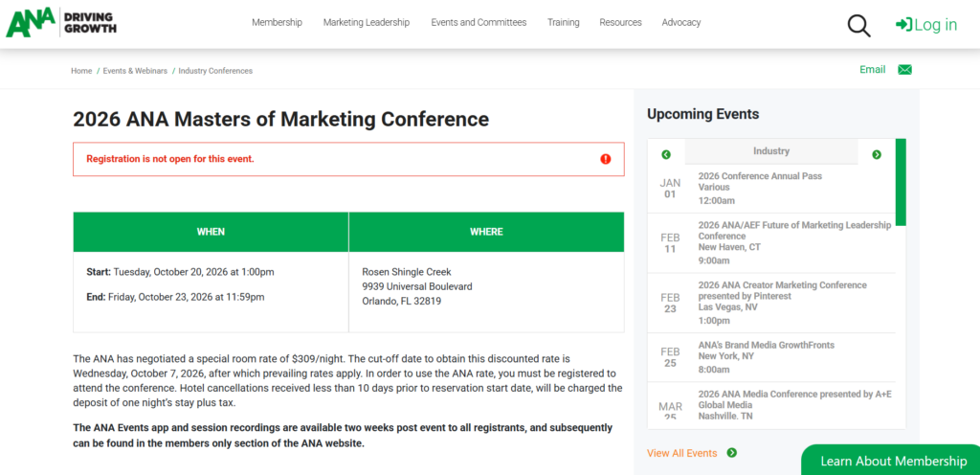Screen dimensions: 980x475
Task: Click the Log in arrow icon
Action: coord(903,24)
